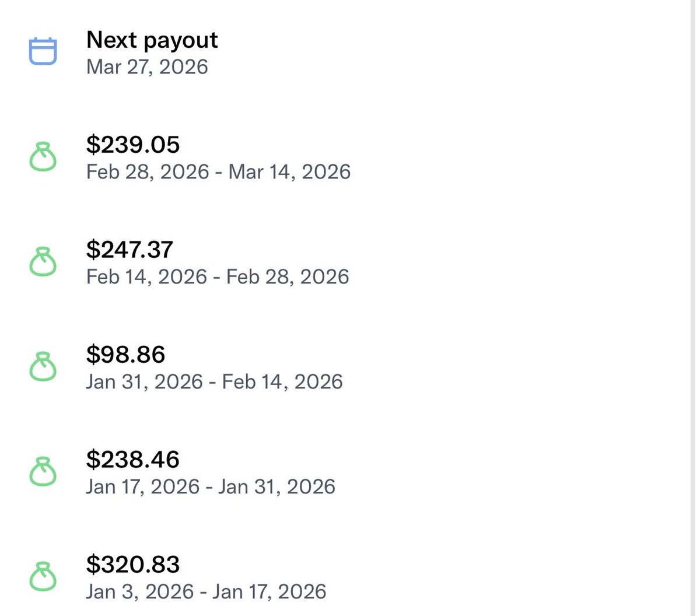View the $247.37 payout amount
The width and height of the screenshot is (700, 616).
point(129,249)
